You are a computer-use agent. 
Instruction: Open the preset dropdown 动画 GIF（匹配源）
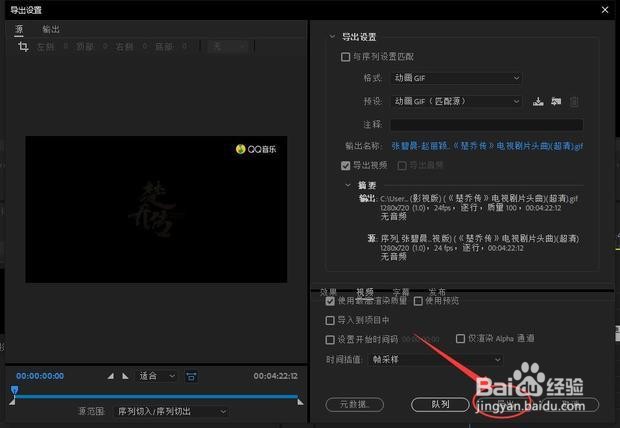tap(456, 101)
